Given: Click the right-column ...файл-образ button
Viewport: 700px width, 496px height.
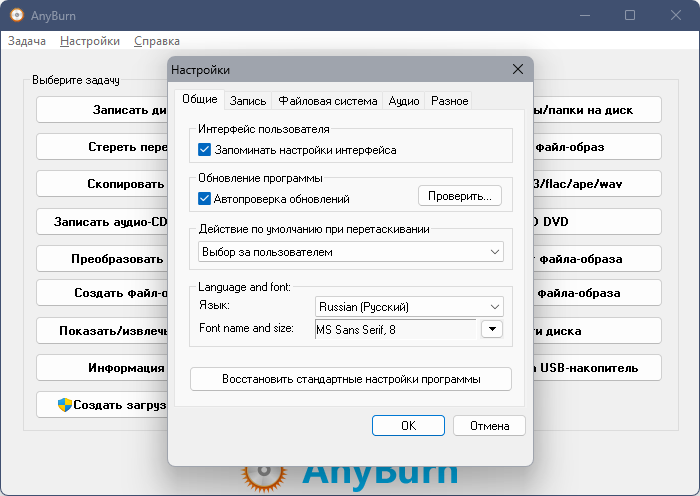Looking at the screenshot, I should (597, 147).
